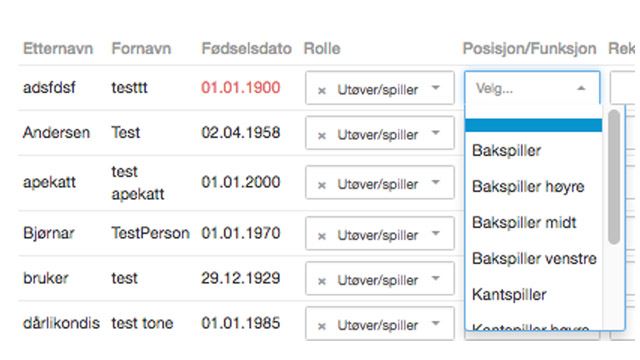
Task: Click the dropdown list scrollbar thumb
Action: click(613, 177)
